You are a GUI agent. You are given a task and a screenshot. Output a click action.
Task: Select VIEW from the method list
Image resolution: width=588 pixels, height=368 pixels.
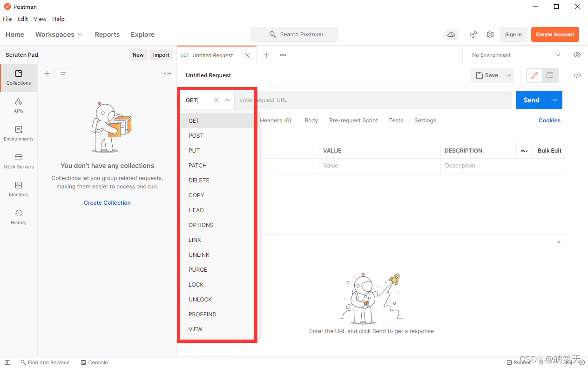pyautogui.click(x=217, y=329)
